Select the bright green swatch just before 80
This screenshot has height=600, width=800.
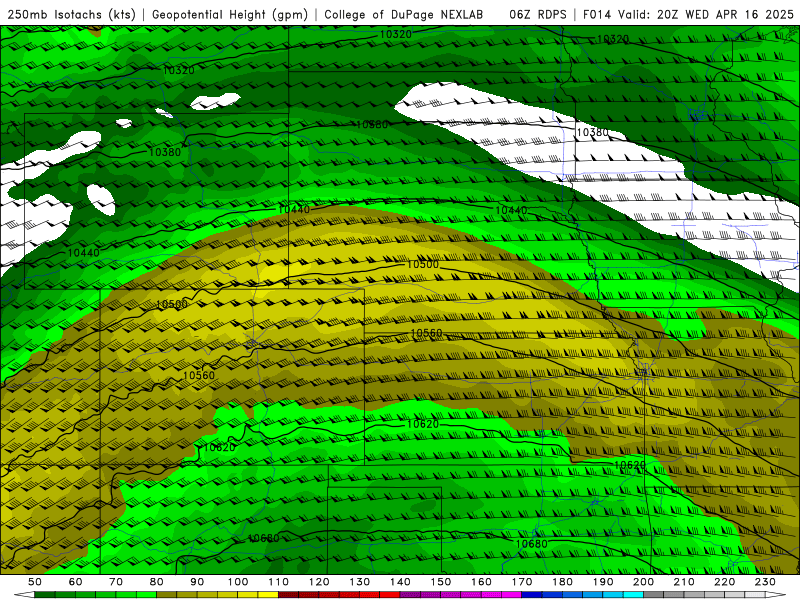[146, 594]
